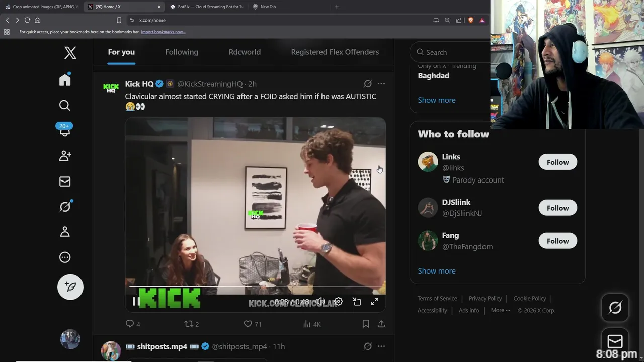Open the Follow people sidebar icon

click(x=65, y=156)
